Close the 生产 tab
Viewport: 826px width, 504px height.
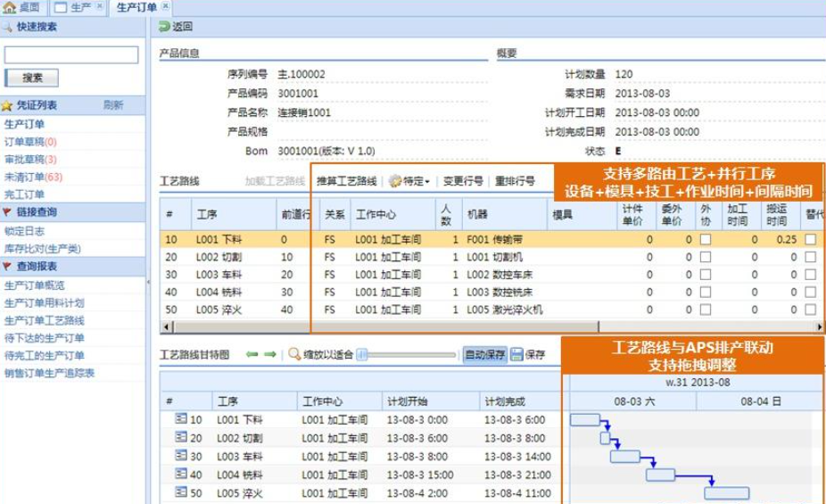click(99, 6)
